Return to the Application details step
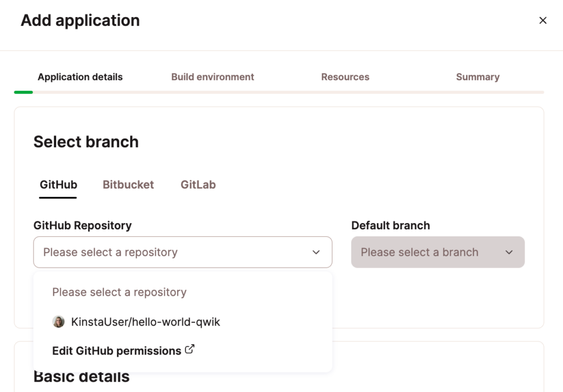Viewport: 563px width, 392px height. (80, 77)
